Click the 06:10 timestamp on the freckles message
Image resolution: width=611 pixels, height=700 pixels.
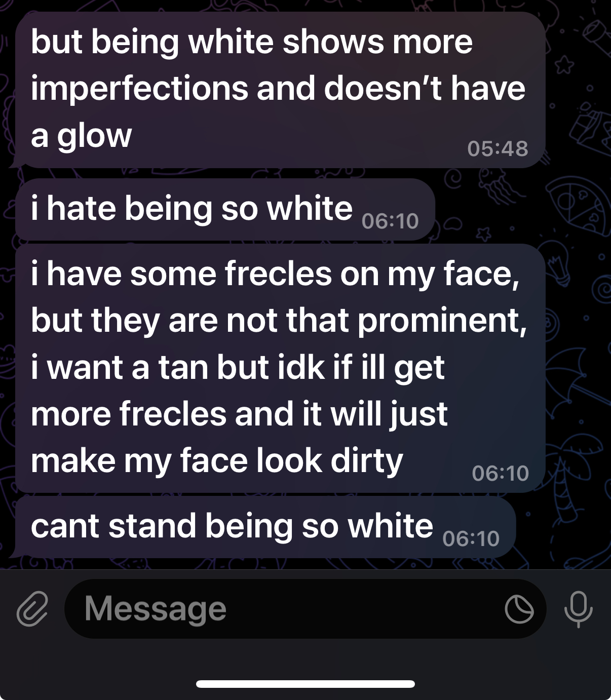tap(500, 473)
